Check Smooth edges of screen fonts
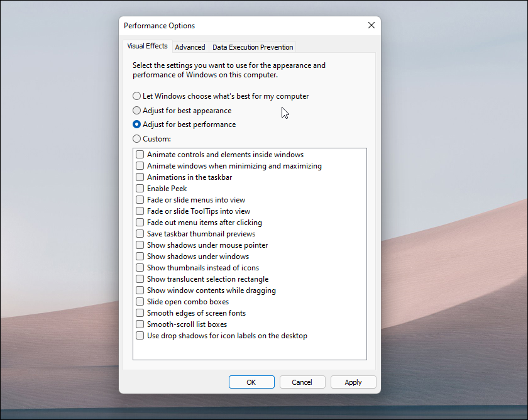The width and height of the screenshot is (528, 420). 140,313
